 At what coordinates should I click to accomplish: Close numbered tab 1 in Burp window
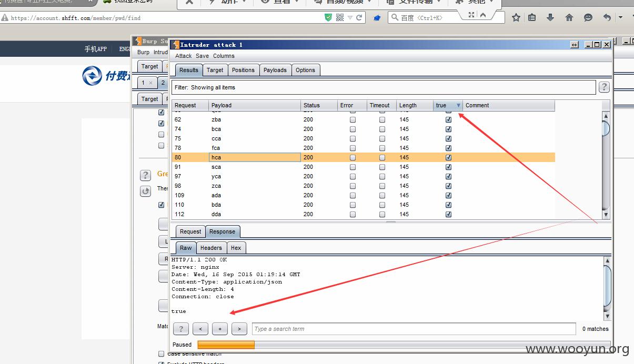pos(150,83)
